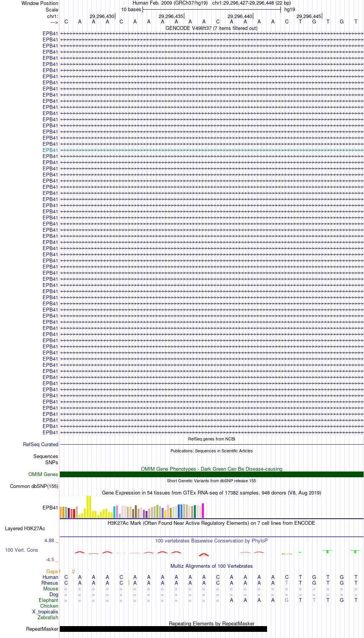Click the 'H3K27Ac Mark' track title
364x638 pixels.
pyautogui.click(x=212, y=523)
